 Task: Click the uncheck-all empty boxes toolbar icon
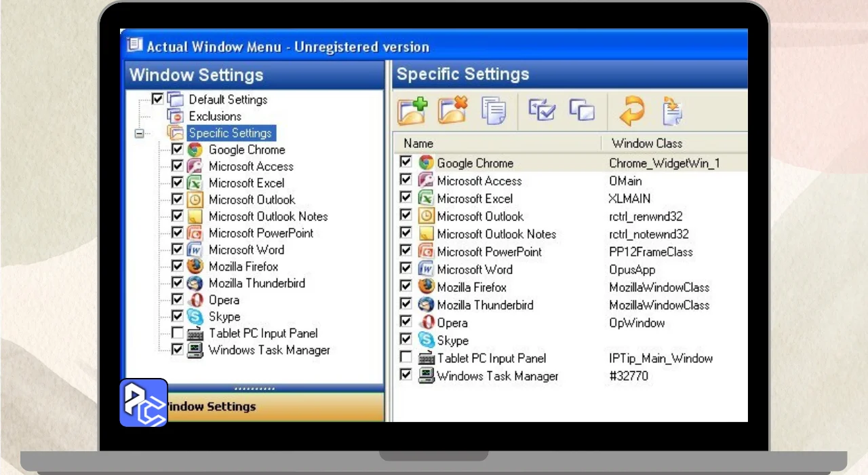582,111
